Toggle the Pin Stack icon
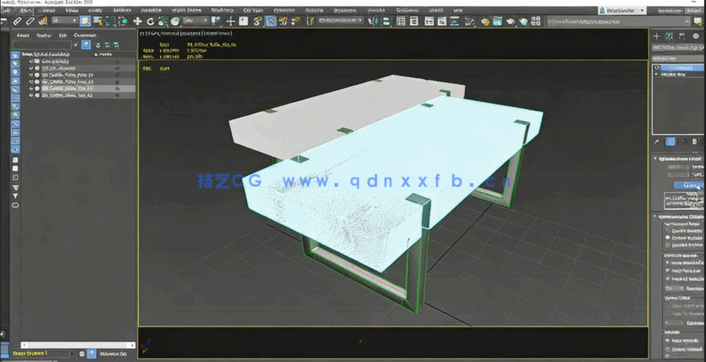The image size is (706, 362). pos(656,142)
